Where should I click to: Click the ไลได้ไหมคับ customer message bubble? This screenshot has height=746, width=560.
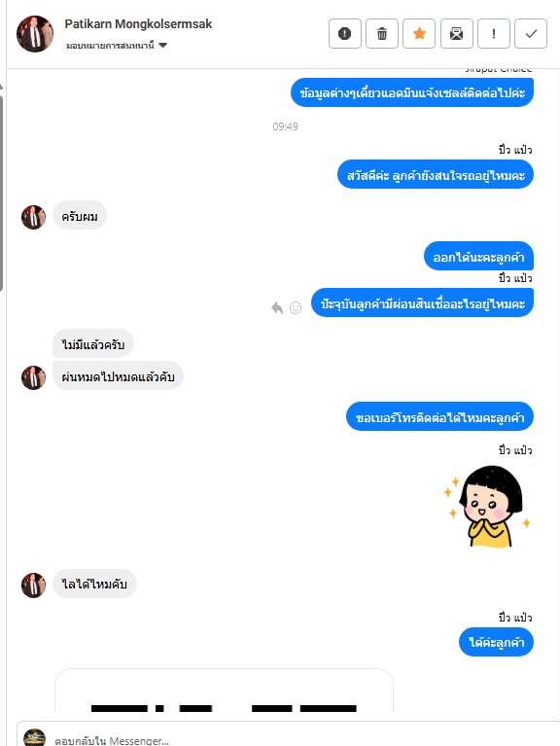[x=94, y=584]
